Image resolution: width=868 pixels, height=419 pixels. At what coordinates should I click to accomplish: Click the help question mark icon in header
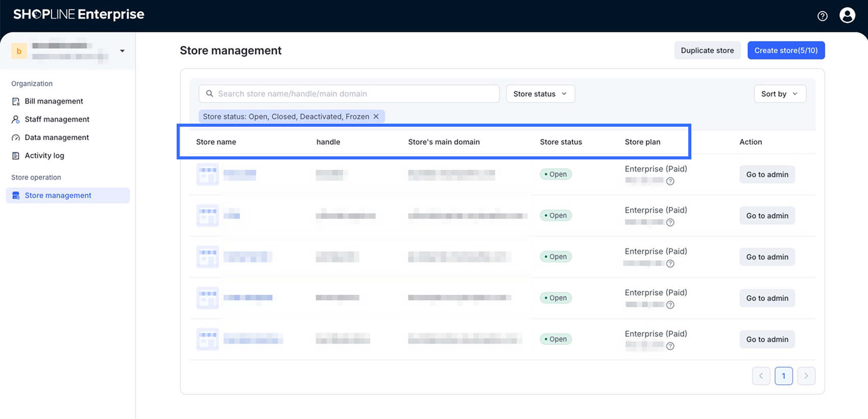pyautogui.click(x=822, y=16)
